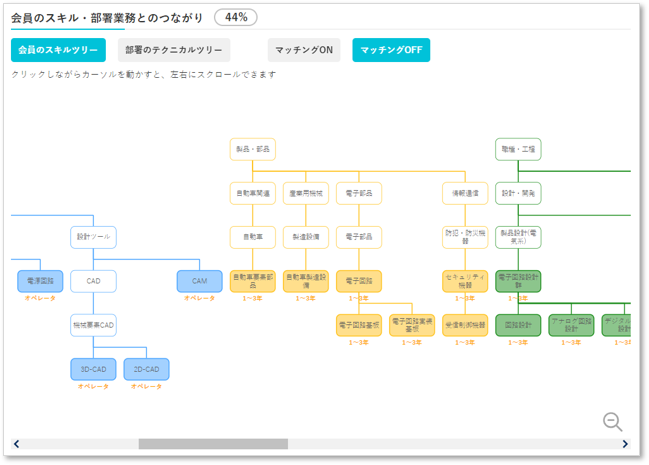Click the zoom out magnifier icon
This screenshot has height=465, width=649.
pyautogui.click(x=612, y=422)
